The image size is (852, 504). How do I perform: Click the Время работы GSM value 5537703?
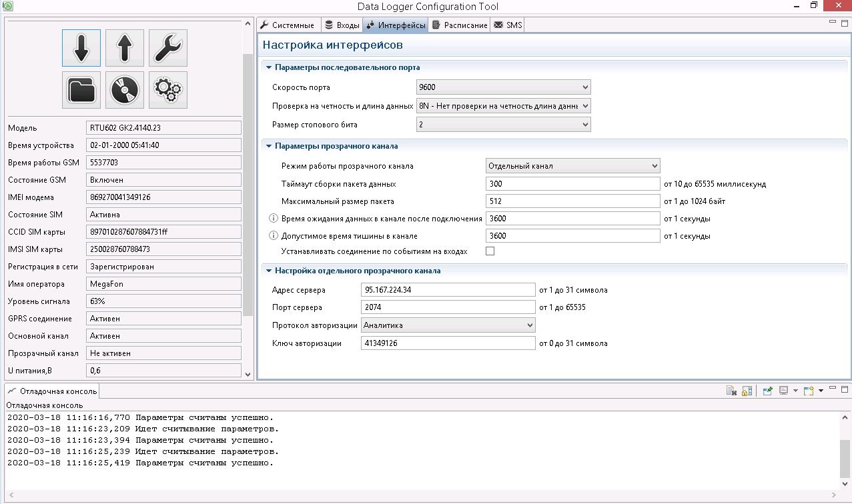[163, 162]
